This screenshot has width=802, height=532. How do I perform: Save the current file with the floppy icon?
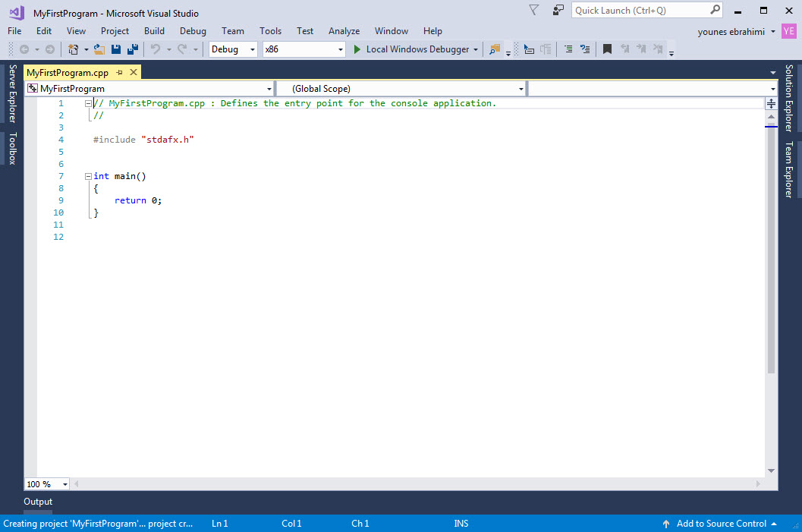click(116, 49)
